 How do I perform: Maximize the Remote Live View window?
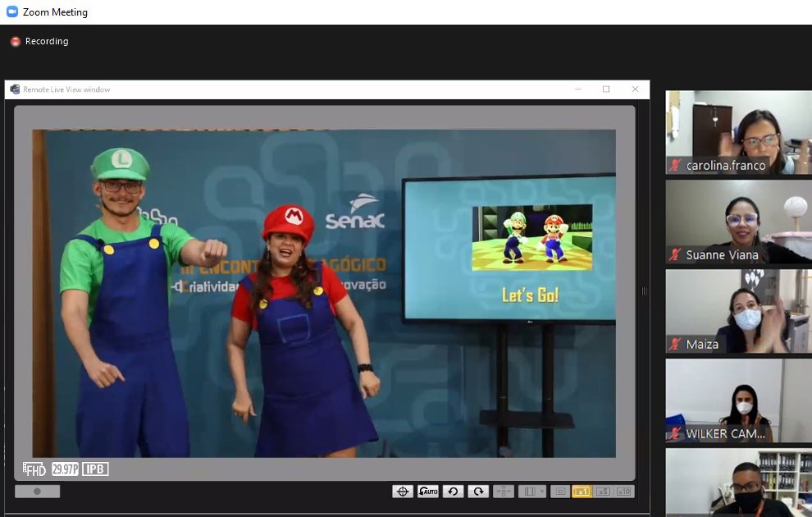[x=606, y=89]
